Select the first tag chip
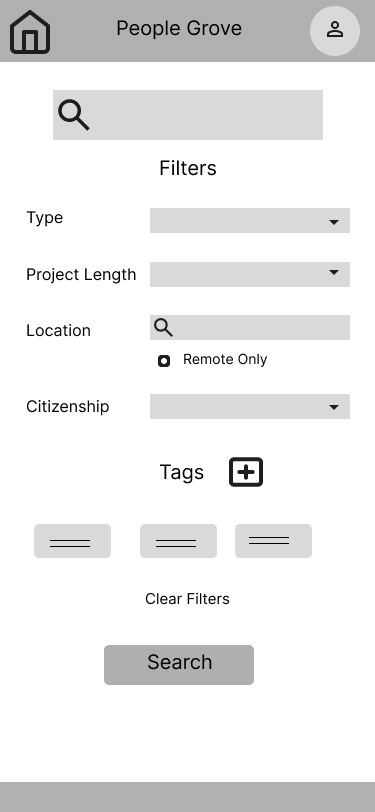375x812 pixels. (x=73, y=541)
